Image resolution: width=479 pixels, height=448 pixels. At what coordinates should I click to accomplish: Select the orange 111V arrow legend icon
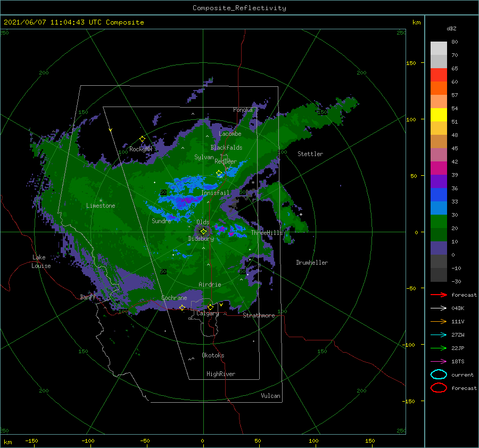coord(439,321)
